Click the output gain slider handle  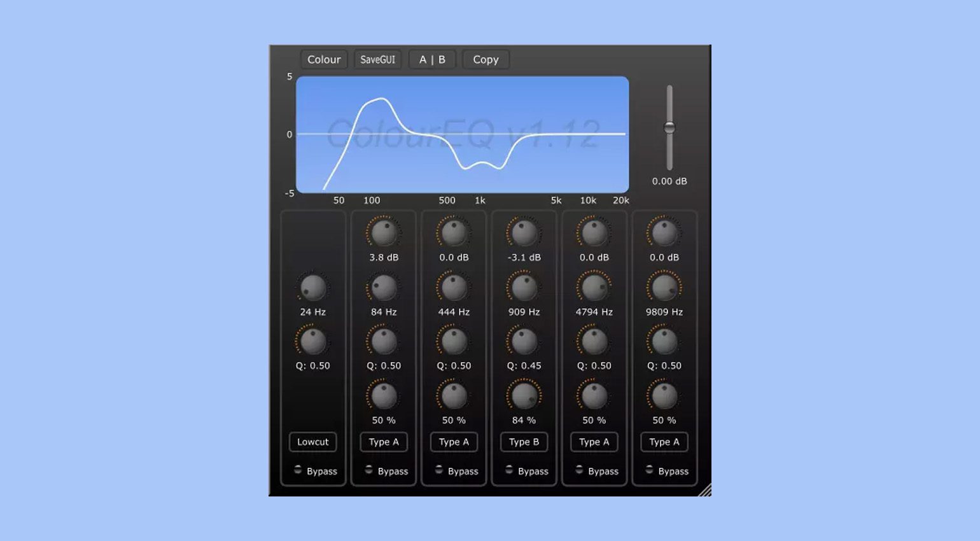point(669,128)
